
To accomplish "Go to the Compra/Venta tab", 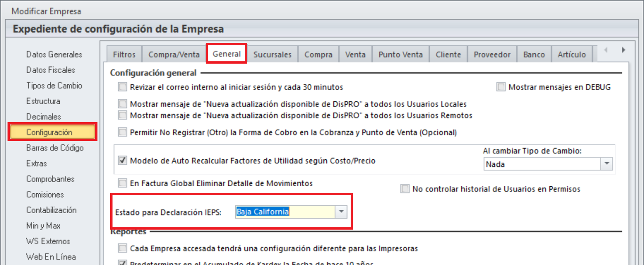I will click(174, 55).
